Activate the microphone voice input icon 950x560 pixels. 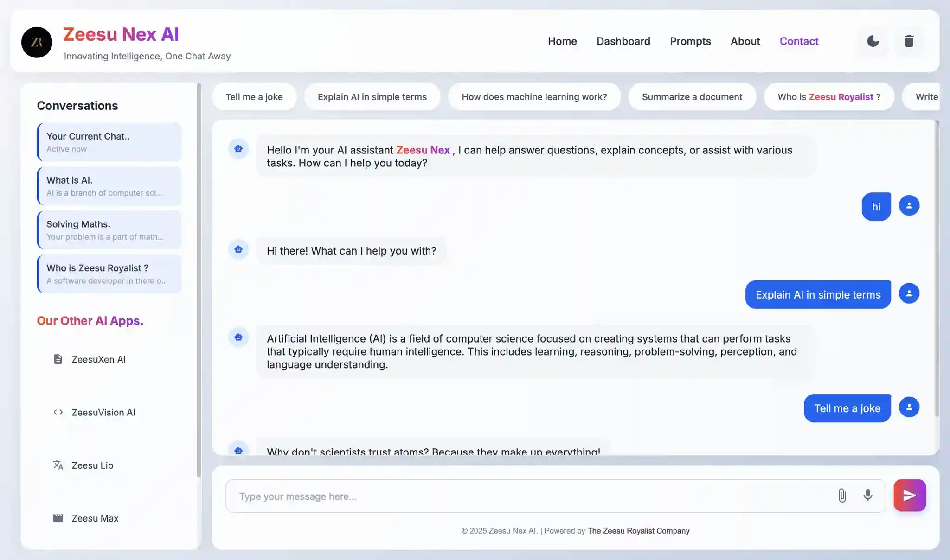point(867,496)
